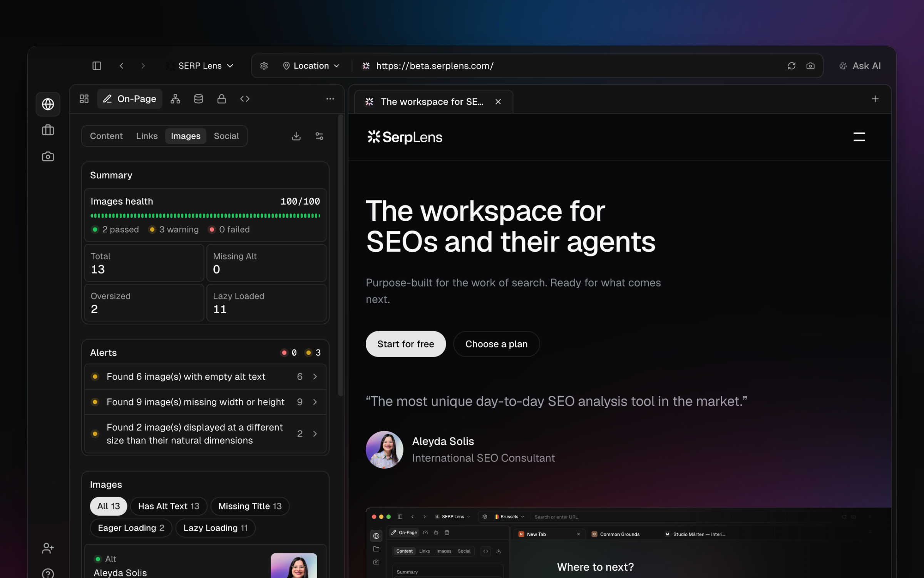Click the Aleyda Solis testimonial name
The height and width of the screenshot is (578, 924).
(x=443, y=441)
